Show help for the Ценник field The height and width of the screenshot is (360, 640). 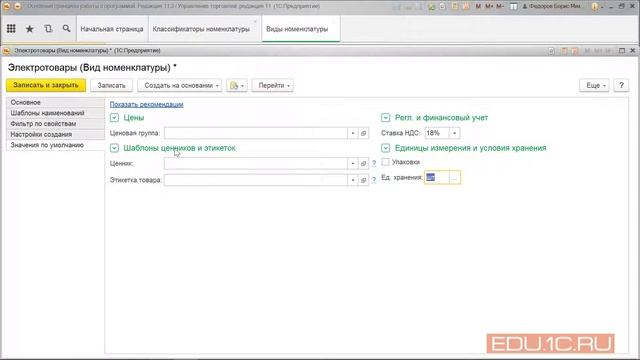374,163
